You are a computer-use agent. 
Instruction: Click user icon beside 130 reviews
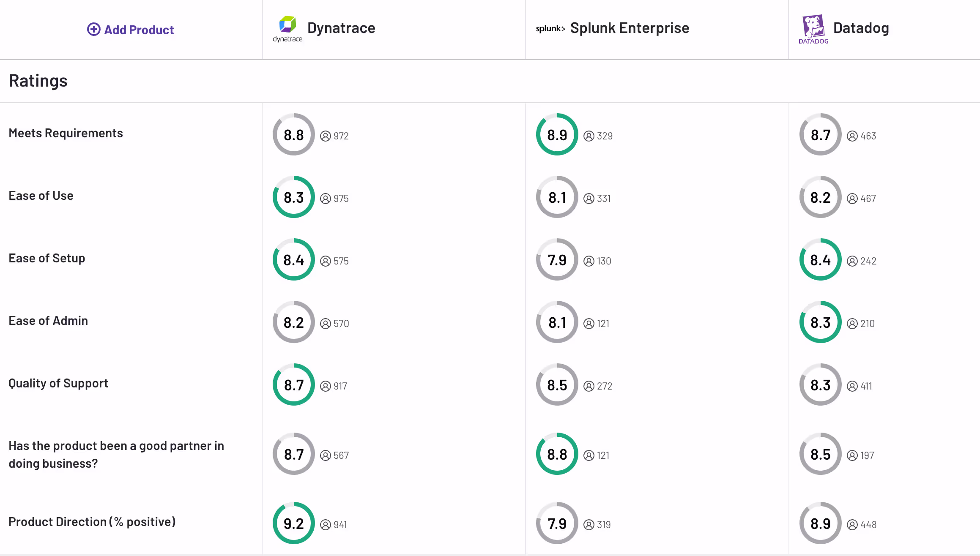pyautogui.click(x=589, y=261)
